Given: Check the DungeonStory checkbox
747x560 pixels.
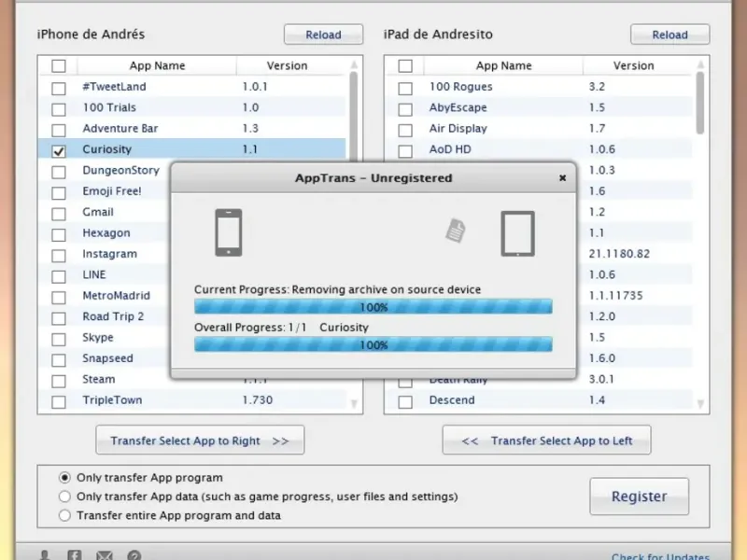Looking at the screenshot, I should click(x=59, y=172).
